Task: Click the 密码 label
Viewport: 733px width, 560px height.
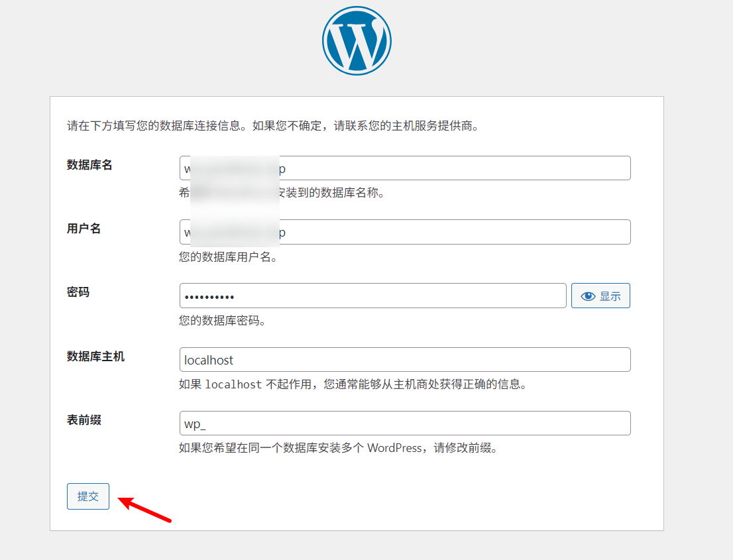Action: (x=78, y=292)
